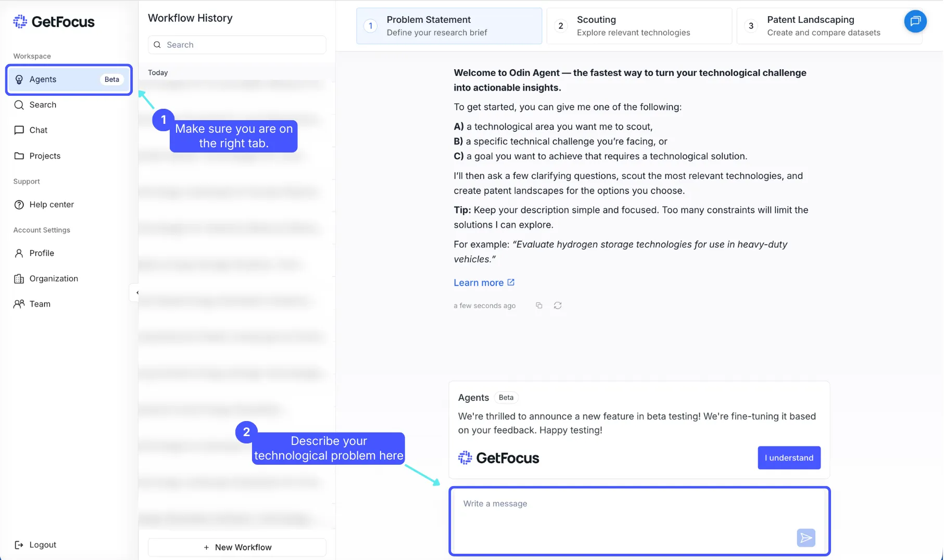Screen dimensions: 944x560
Task: Select the Patent Landscaping step tab
Action: [x=828, y=26]
